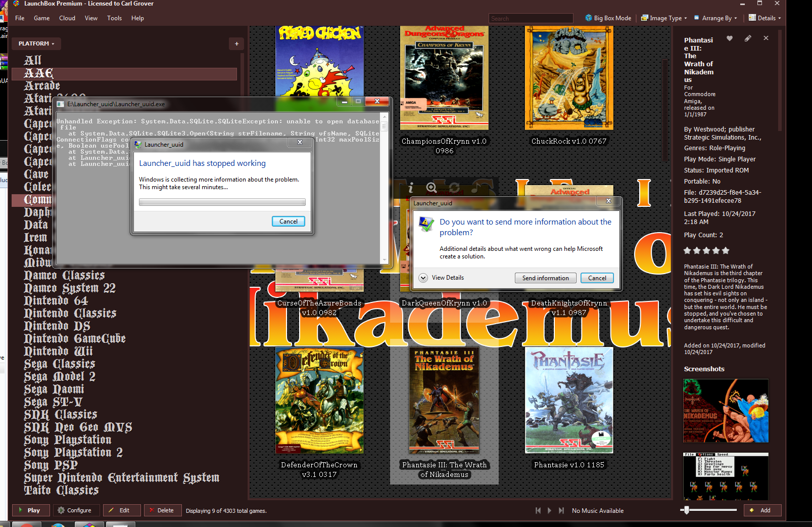Click the plus button beside the Platform dropdown
The height and width of the screenshot is (527, 812).
[x=236, y=44]
